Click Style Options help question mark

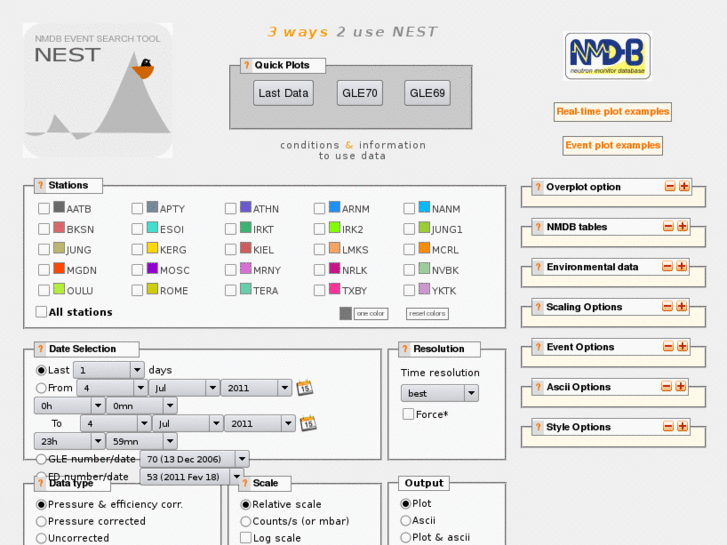pyautogui.click(x=538, y=427)
